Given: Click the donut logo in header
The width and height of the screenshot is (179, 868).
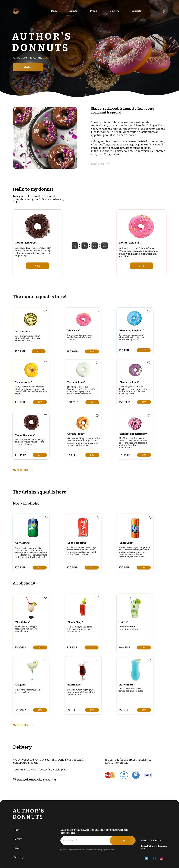Looking at the screenshot, I should [x=16, y=11].
